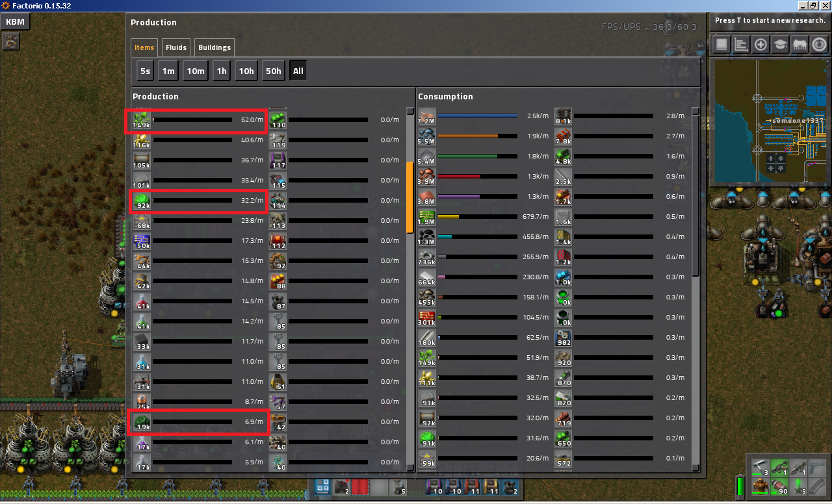Click the KBM button

tap(15, 21)
